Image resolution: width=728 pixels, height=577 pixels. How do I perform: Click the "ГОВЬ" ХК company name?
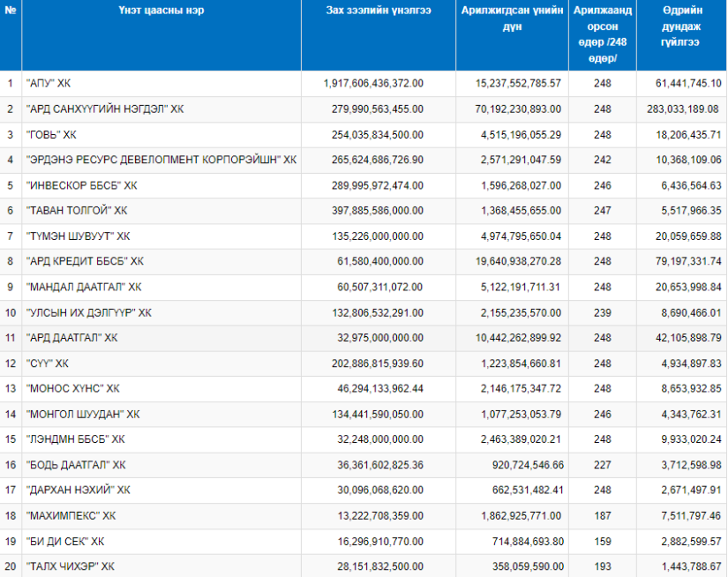pyautogui.click(x=51, y=135)
